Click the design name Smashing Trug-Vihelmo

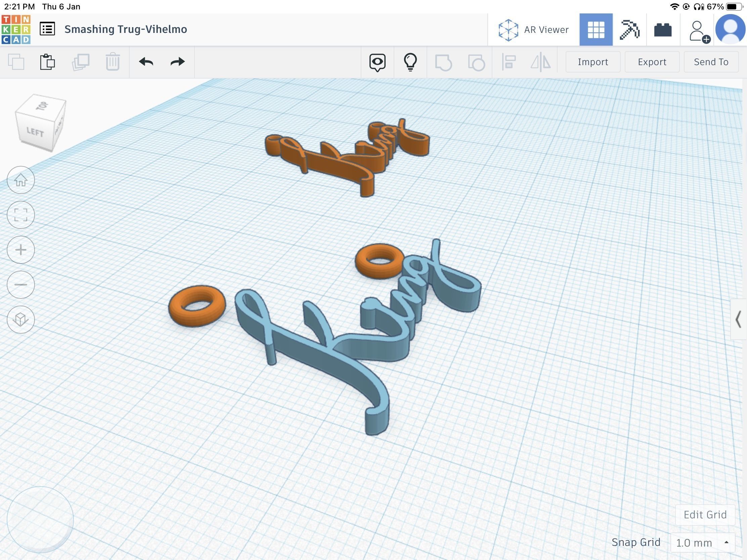(x=126, y=29)
